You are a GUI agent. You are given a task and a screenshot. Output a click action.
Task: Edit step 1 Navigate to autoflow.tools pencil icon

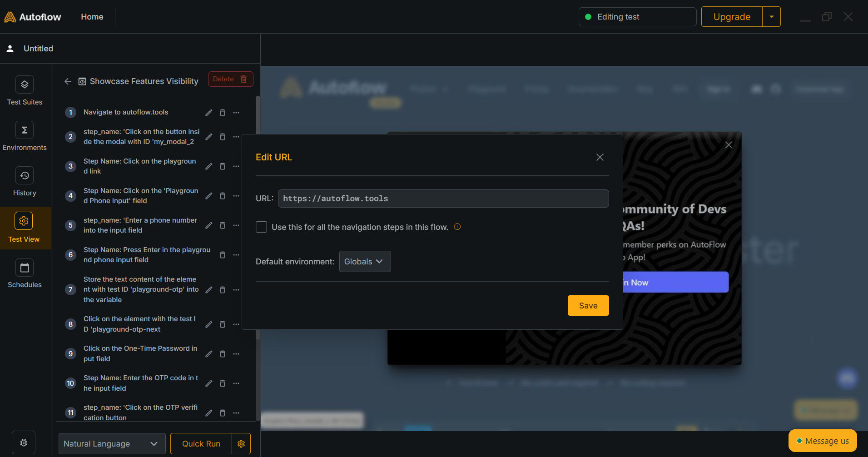click(x=209, y=113)
